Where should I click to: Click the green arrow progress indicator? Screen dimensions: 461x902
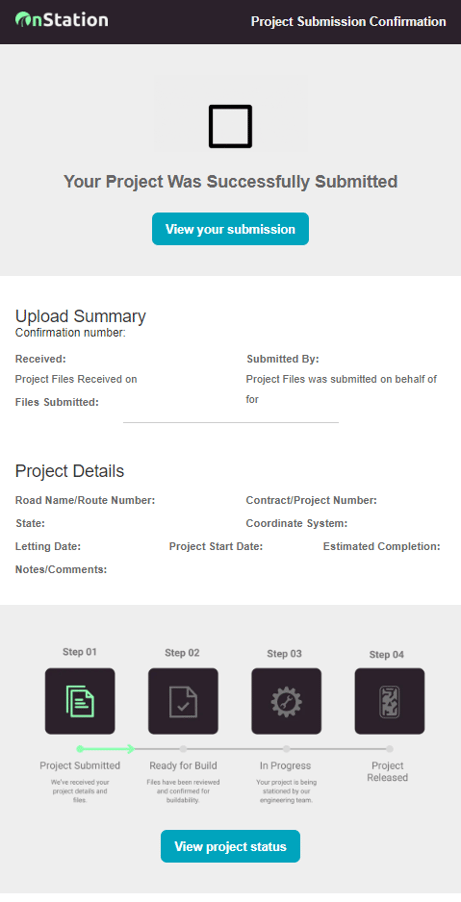point(106,748)
